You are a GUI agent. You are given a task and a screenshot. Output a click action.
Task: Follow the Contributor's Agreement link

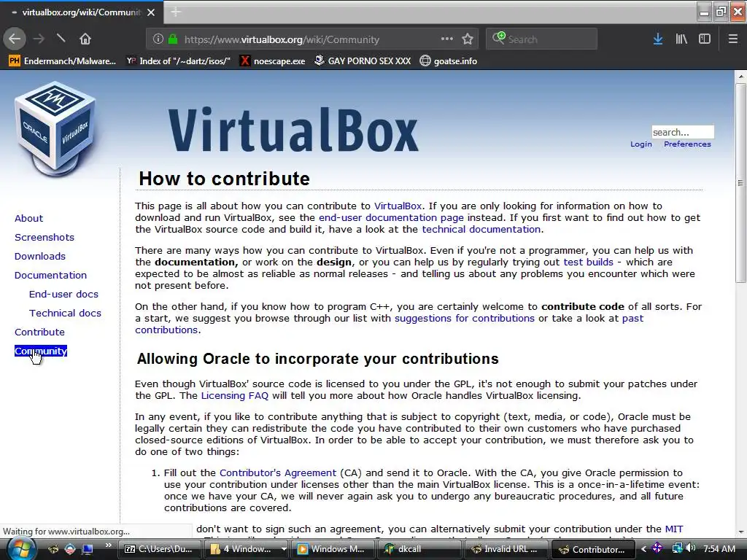[x=278, y=472]
